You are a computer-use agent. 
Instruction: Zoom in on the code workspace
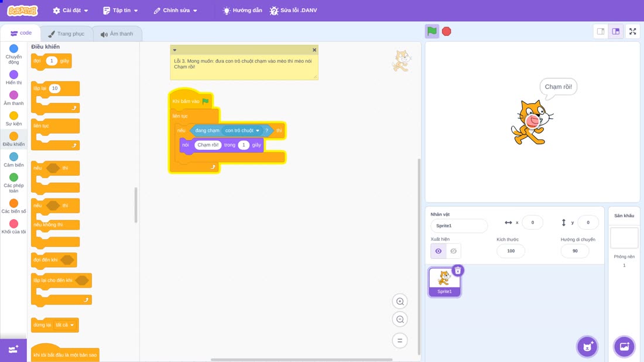400,301
